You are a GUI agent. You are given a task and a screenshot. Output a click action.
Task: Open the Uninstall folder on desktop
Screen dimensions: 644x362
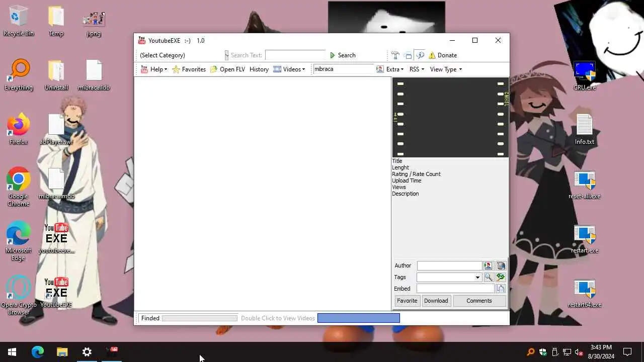point(56,75)
